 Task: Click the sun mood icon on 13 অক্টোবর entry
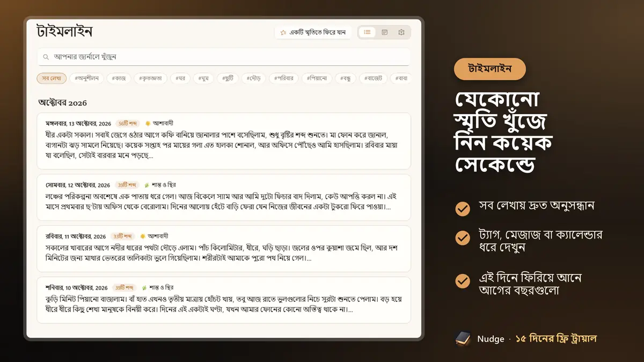pos(148,123)
